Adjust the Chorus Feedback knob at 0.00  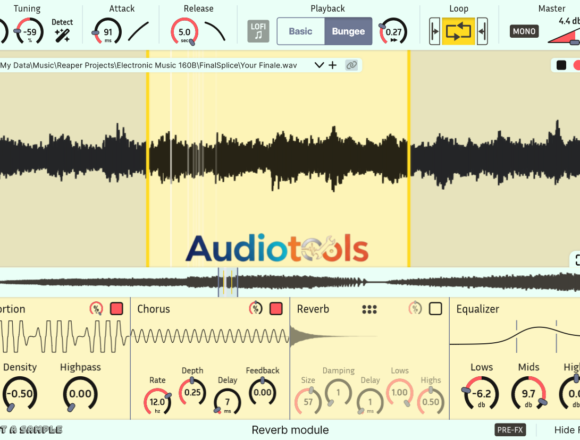262,392
